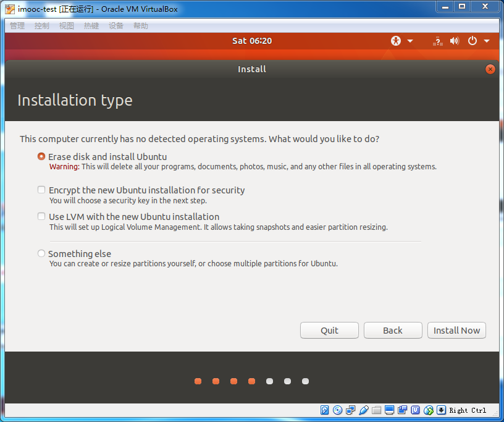Click the optical disc status icon

point(337,410)
